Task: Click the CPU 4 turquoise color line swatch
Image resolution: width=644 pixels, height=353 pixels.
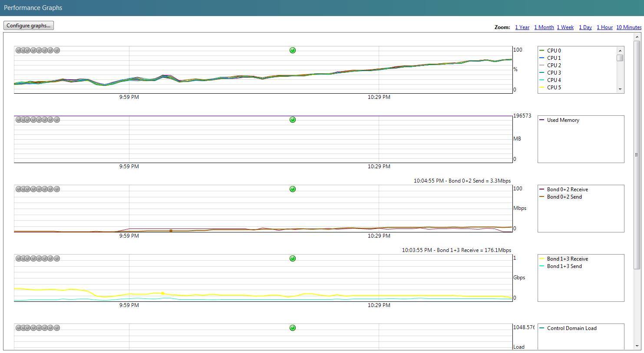Action: point(542,80)
